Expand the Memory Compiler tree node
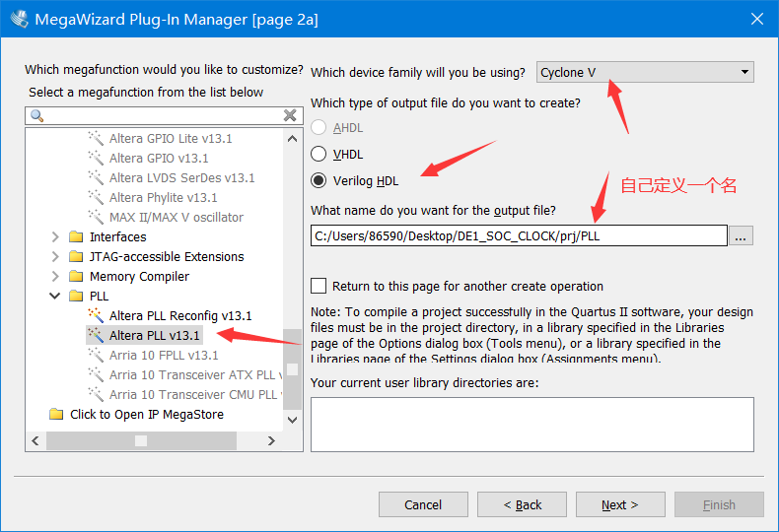Image resolution: width=779 pixels, height=532 pixels. click(x=55, y=277)
